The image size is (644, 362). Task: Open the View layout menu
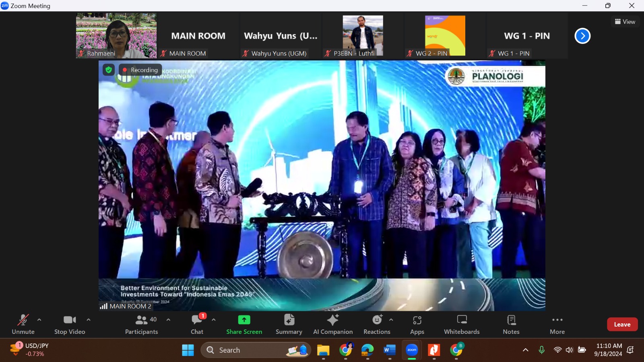pos(625,22)
